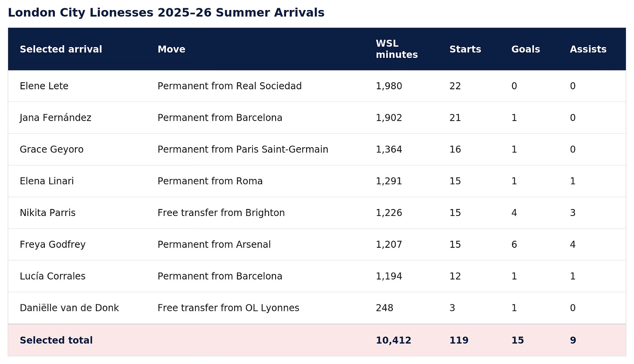Click the Jana Fernández row name
This screenshot has height=364, width=634.
click(x=55, y=118)
